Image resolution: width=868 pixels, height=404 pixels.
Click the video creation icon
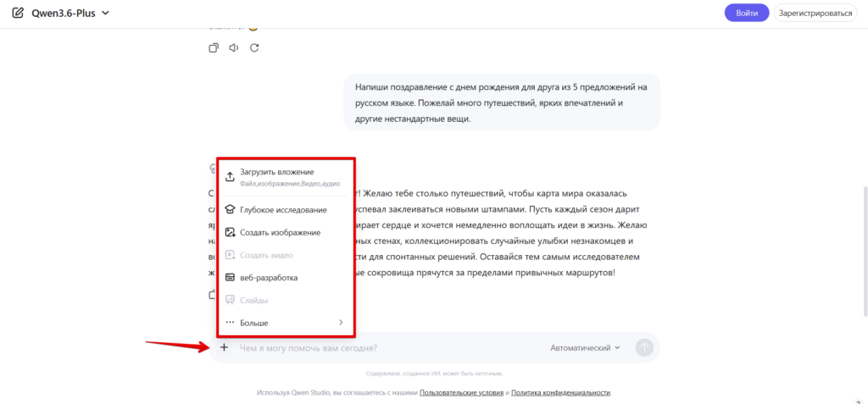coord(231,255)
